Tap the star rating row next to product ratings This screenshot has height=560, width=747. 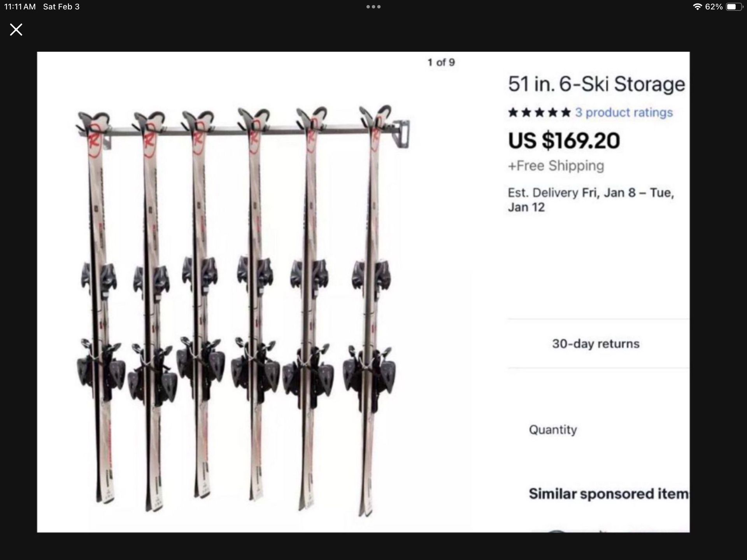[x=539, y=113]
